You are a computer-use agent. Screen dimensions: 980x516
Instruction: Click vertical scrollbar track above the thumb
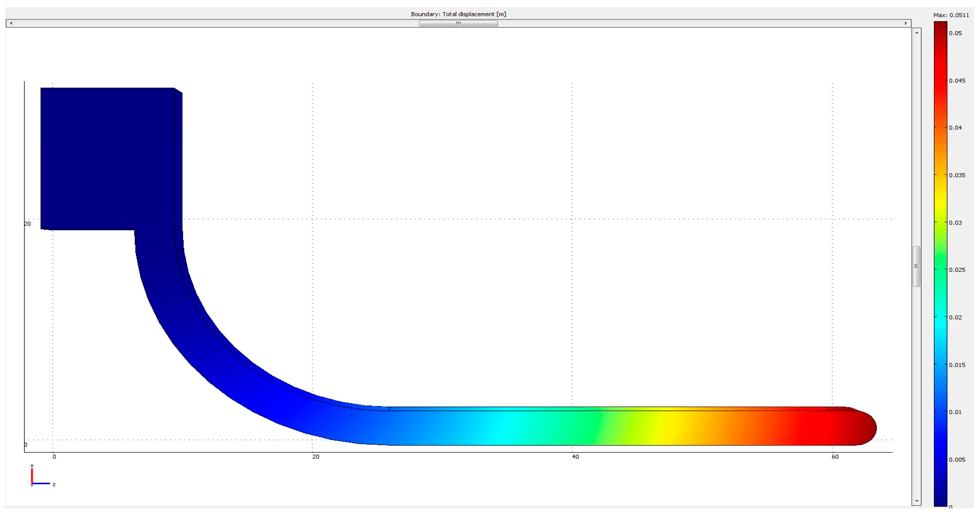(917, 141)
